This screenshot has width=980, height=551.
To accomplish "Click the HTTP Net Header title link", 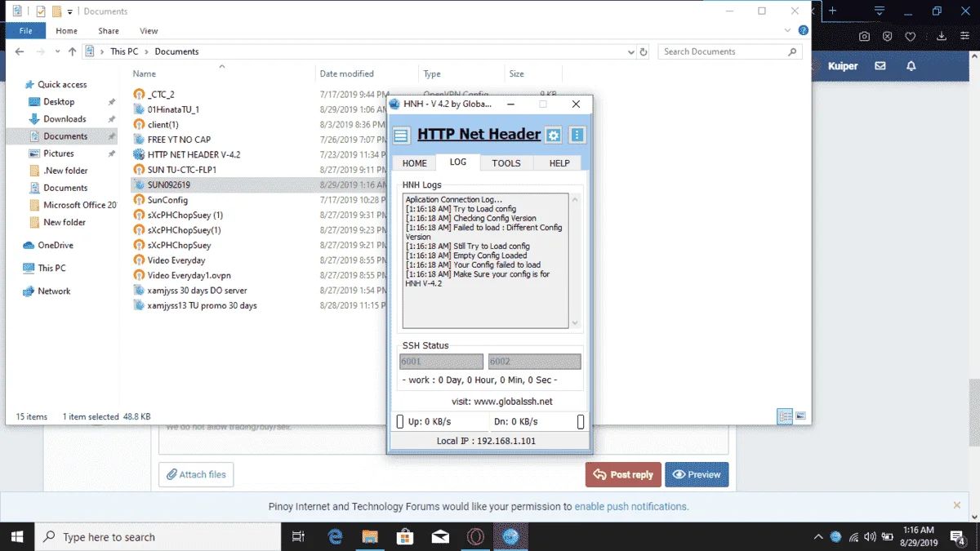I will click(x=479, y=135).
